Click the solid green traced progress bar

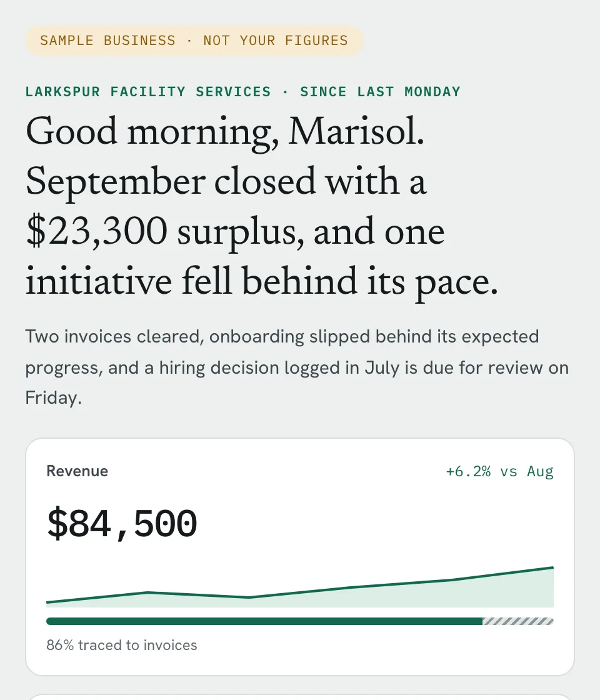click(x=264, y=621)
